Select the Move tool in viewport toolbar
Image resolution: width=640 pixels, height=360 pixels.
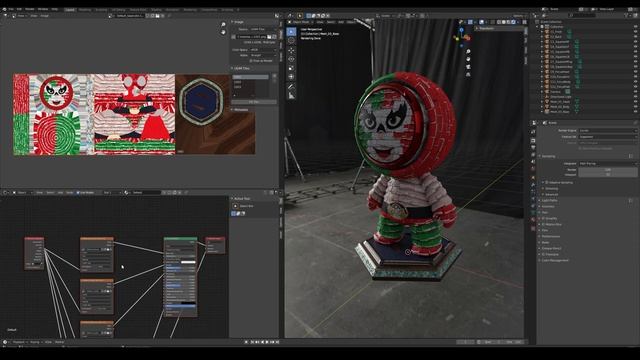pos(291,50)
